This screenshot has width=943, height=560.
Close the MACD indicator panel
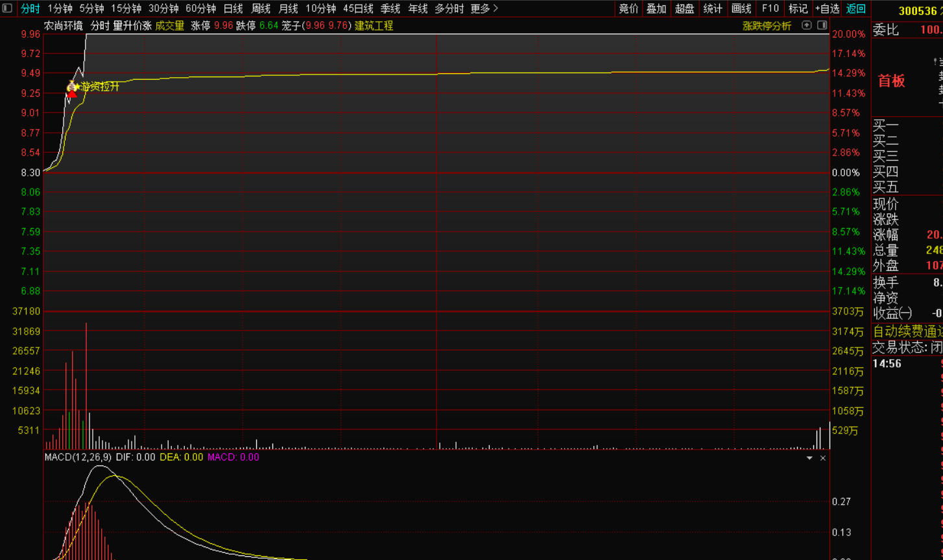[823, 458]
